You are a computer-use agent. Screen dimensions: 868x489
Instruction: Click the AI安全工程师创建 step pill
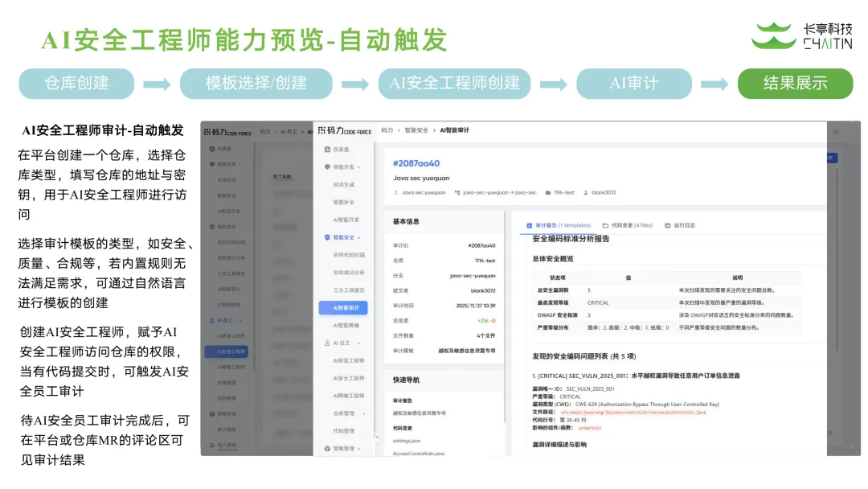pyautogui.click(x=454, y=84)
